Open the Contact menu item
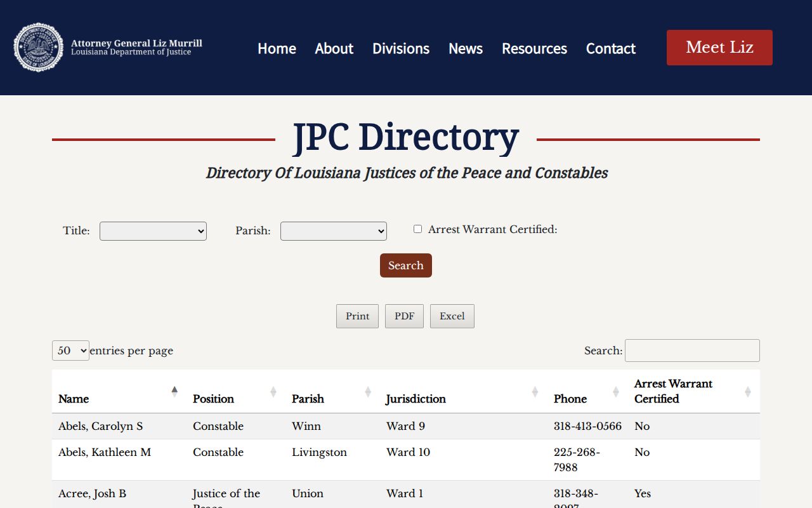The image size is (812, 508). point(611,48)
